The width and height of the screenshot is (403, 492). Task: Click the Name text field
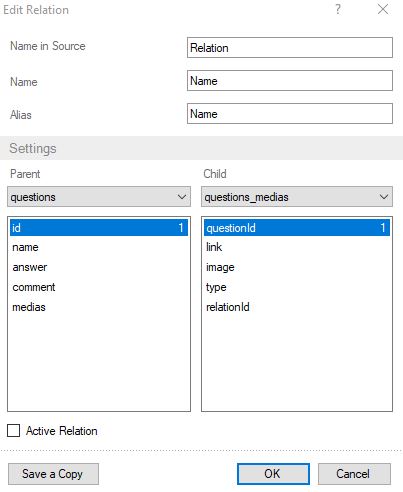(x=290, y=81)
